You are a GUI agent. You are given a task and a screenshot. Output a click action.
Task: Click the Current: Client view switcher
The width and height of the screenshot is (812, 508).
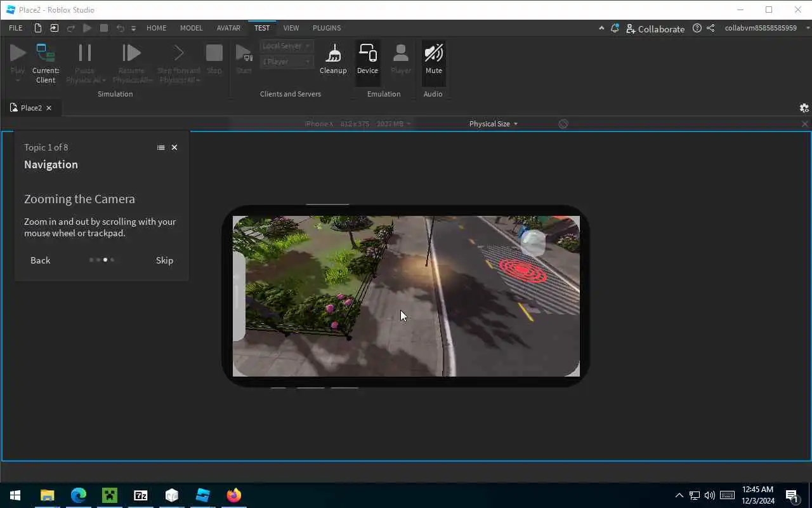tap(46, 63)
